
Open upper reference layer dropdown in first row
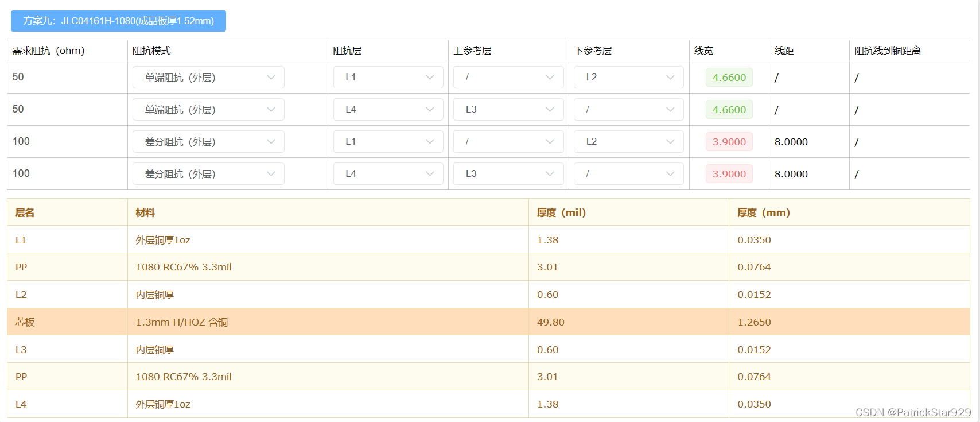(x=508, y=78)
